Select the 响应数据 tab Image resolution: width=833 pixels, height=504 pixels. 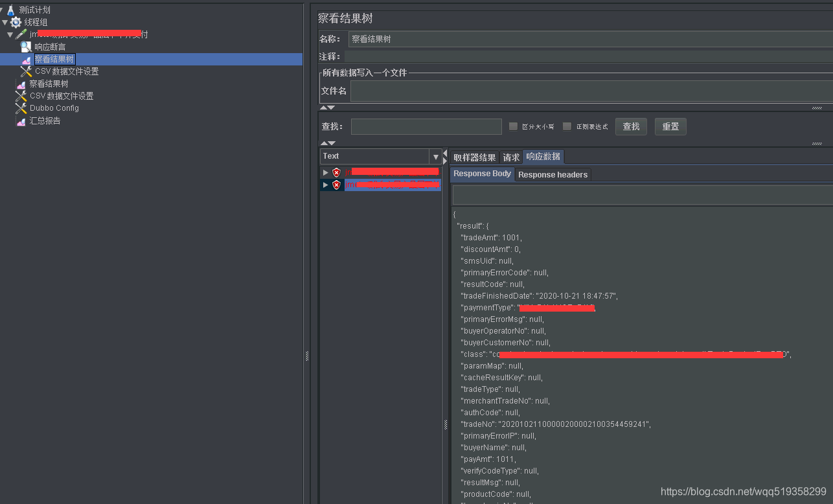point(543,157)
